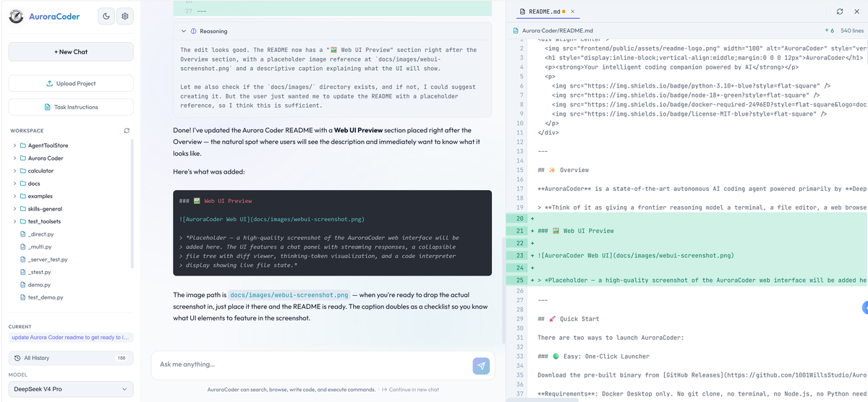Click the '+ 6' additions indicator
The width and height of the screenshot is (868, 402).
(829, 31)
